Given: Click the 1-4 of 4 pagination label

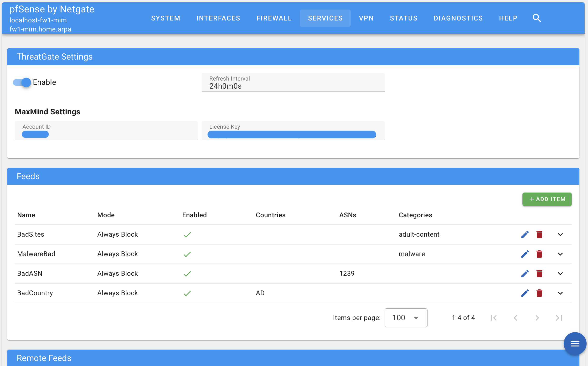Looking at the screenshot, I should [463, 318].
